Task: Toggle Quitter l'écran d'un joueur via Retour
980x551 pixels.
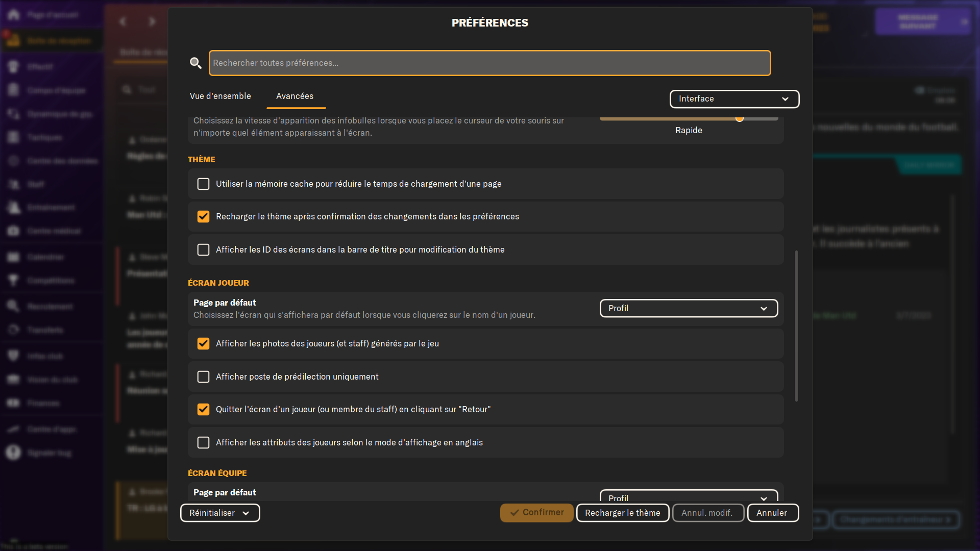Action: click(203, 409)
